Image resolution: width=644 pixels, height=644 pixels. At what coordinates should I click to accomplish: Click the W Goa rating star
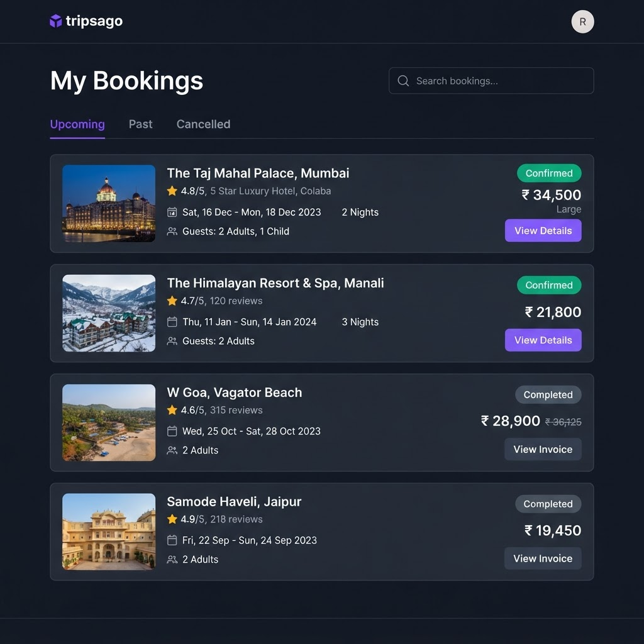(172, 410)
